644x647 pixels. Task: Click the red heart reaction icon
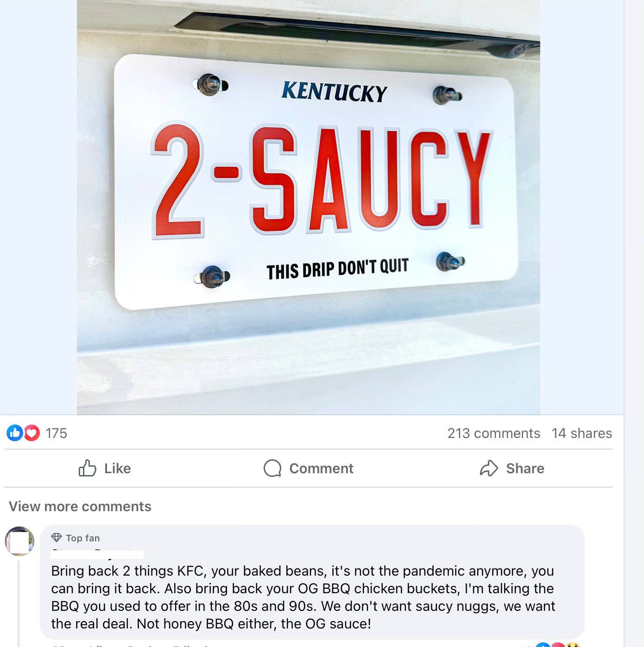[x=32, y=433]
